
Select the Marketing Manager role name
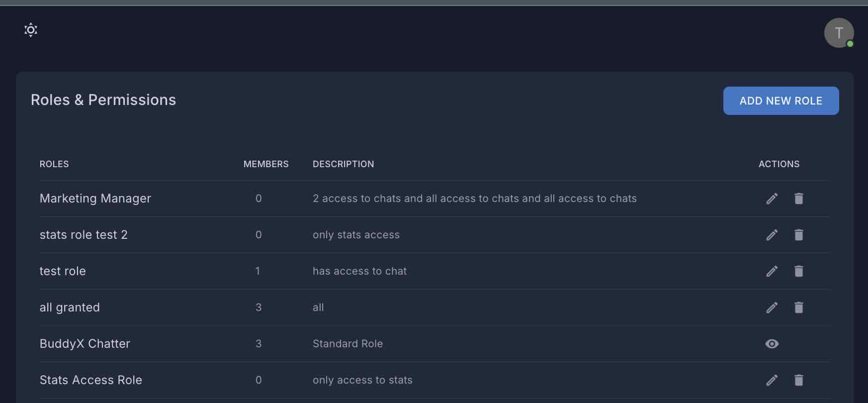tap(95, 199)
